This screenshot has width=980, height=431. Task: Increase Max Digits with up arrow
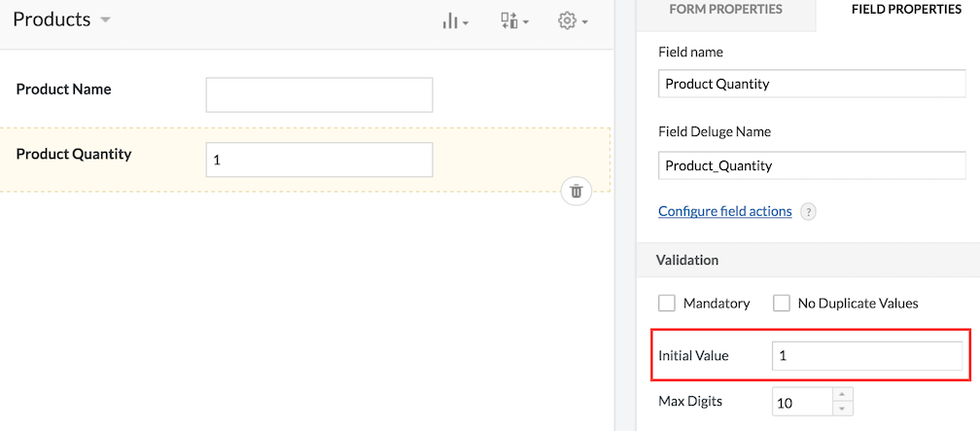pos(843,394)
